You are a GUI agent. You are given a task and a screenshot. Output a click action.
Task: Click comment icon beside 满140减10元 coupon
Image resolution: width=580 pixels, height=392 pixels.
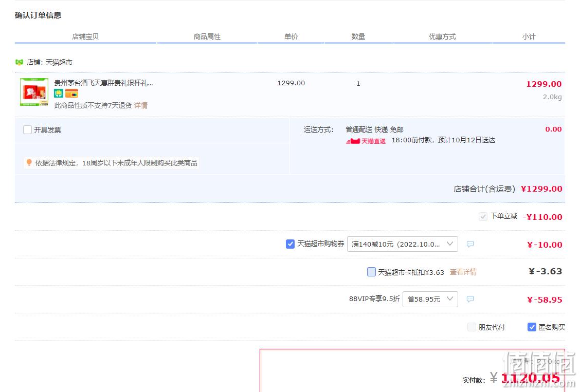click(x=470, y=244)
